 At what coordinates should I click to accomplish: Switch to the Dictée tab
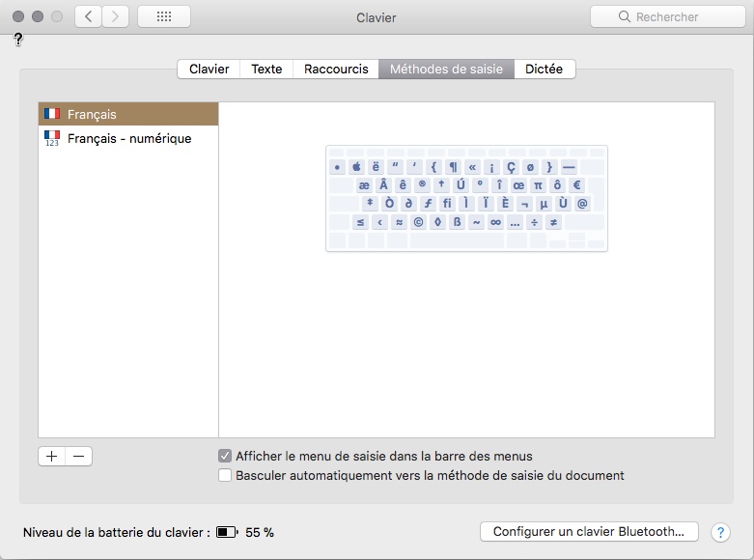point(545,70)
